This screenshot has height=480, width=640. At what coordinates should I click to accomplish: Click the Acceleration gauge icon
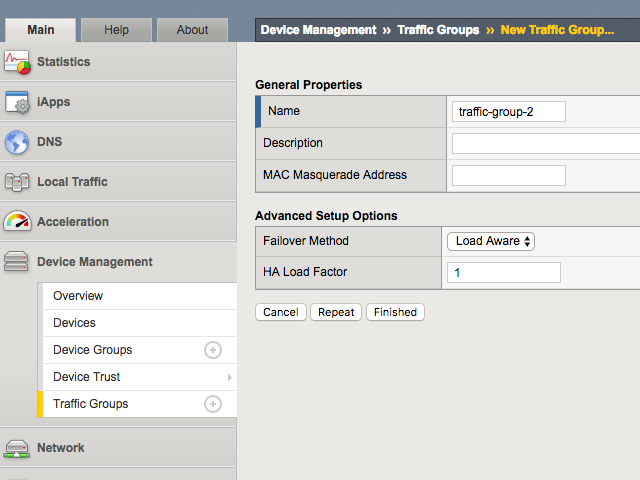[17, 222]
